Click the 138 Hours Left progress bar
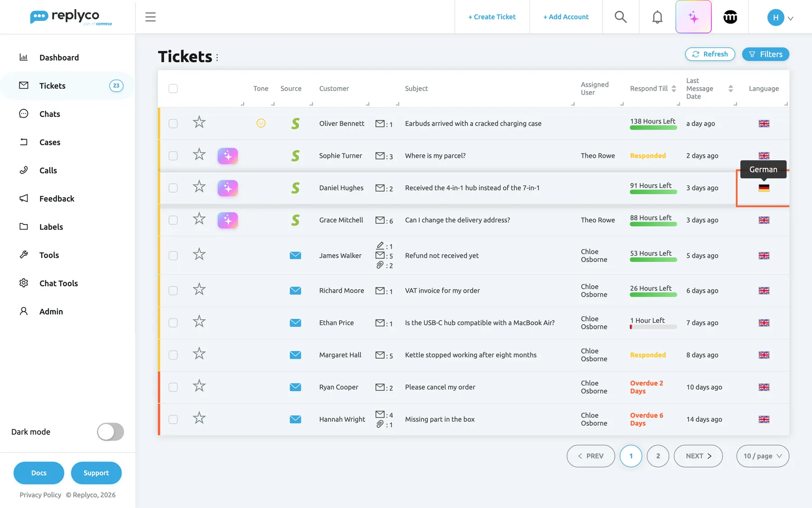Viewport: 812px width, 508px height. tap(653, 128)
